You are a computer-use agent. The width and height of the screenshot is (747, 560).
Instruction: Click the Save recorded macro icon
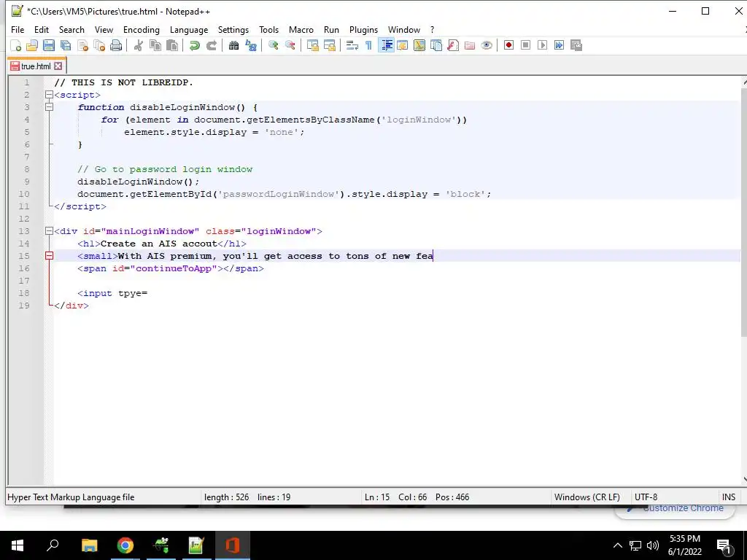tap(576, 45)
